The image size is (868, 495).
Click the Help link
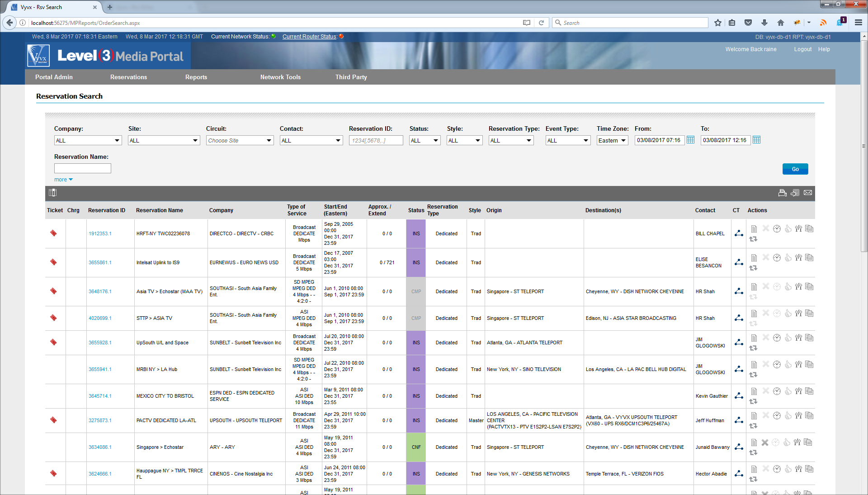pyautogui.click(x=824, y=49)
